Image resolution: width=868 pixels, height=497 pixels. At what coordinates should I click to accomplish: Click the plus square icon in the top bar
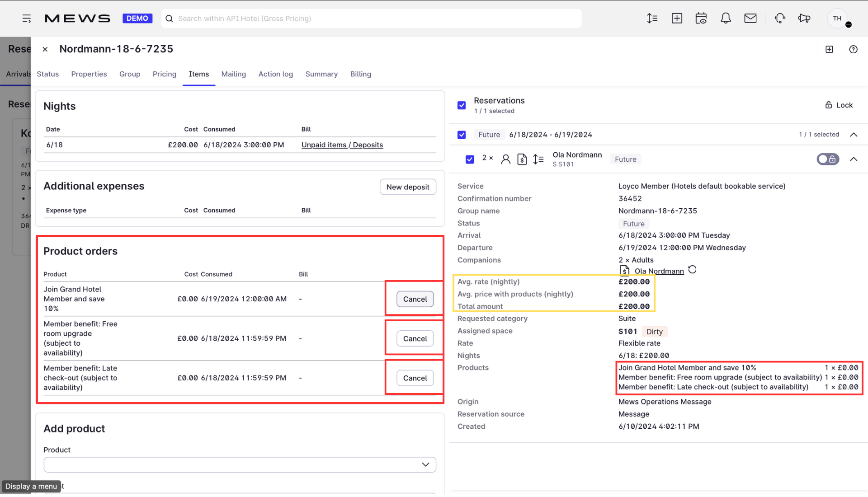(x=677, y=19)
